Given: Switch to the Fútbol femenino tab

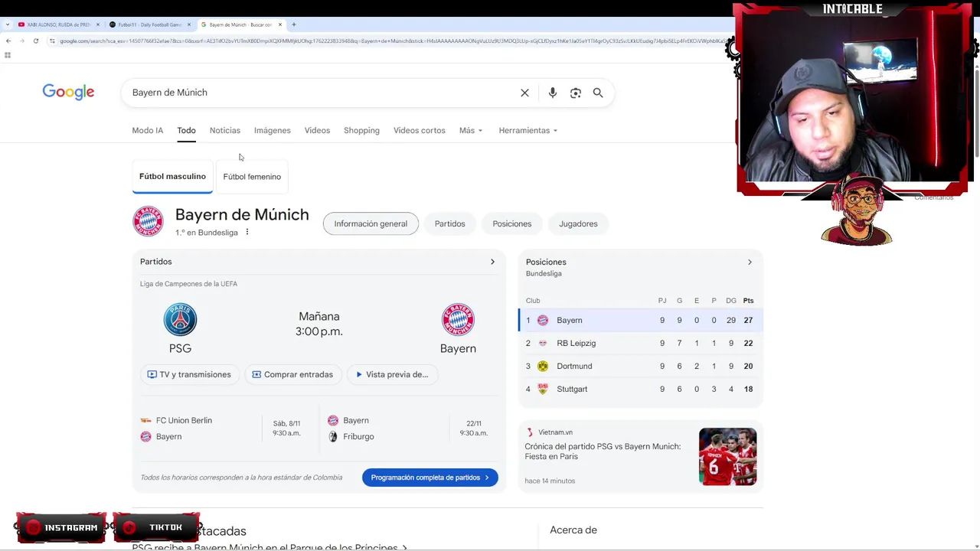Looking at the screenshot, I should (x=252, y=176).
